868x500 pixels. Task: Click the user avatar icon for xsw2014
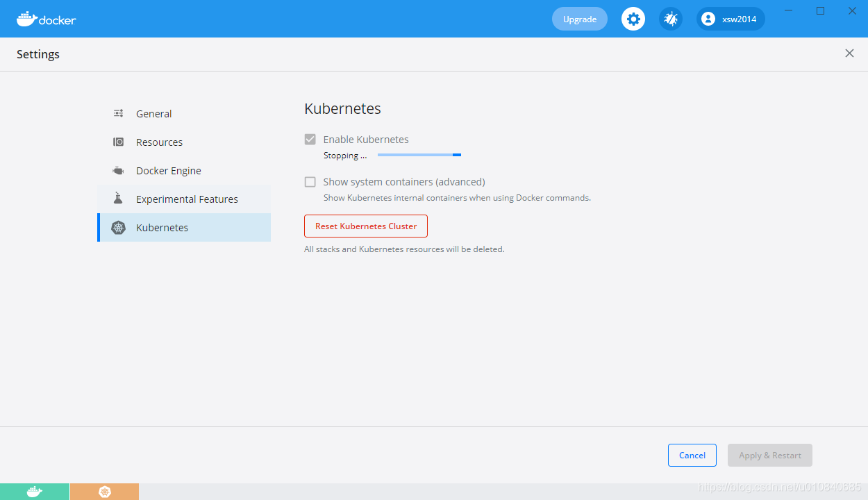(x=708, y=19)
